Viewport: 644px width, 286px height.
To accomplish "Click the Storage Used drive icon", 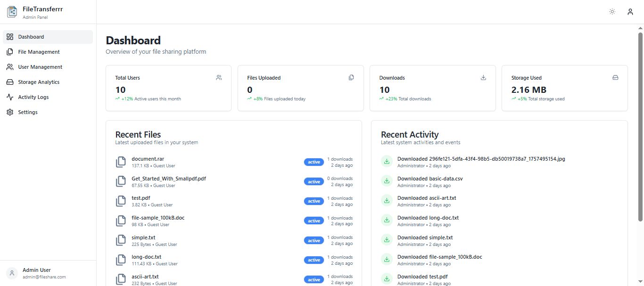I will click(x=615, y=78).
